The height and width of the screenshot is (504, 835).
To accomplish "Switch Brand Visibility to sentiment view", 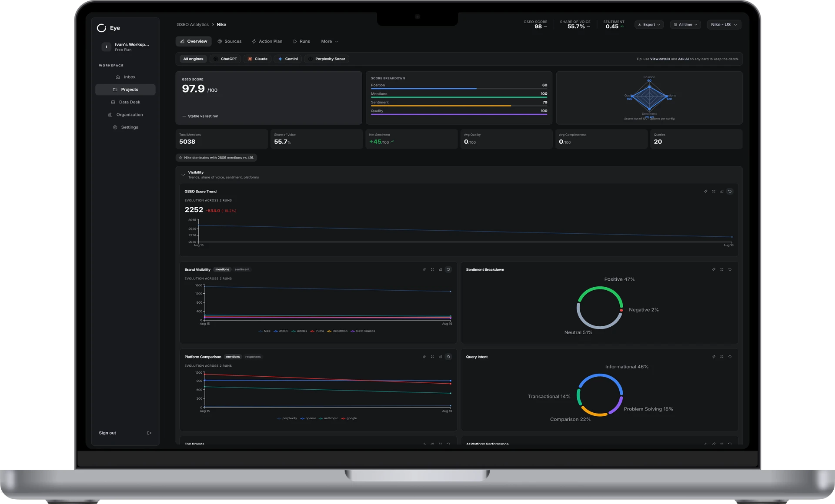I will (x=242, y=269).
